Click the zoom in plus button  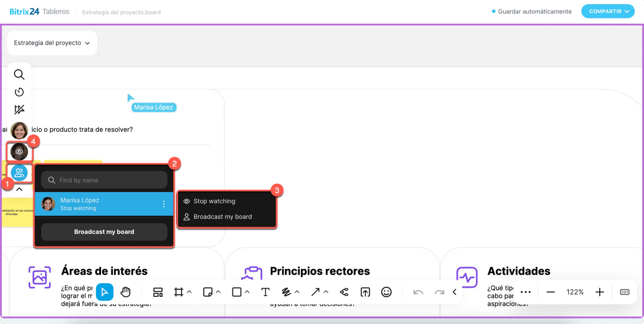[x=599, y=292]
